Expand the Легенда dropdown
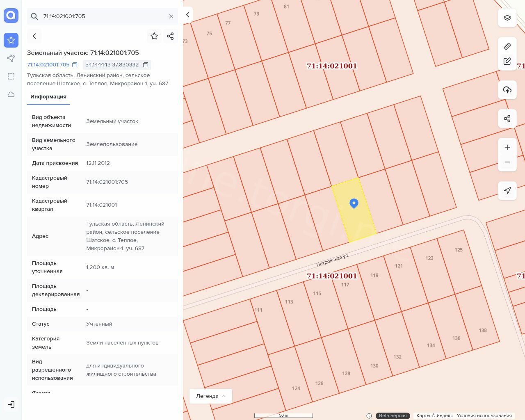 pos(210,396)
